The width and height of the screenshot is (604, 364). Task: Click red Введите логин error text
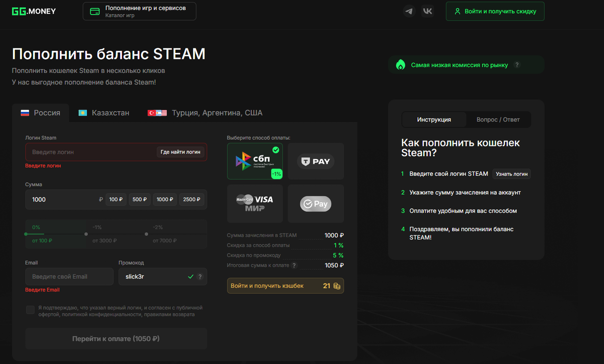[x=43, y=166]
